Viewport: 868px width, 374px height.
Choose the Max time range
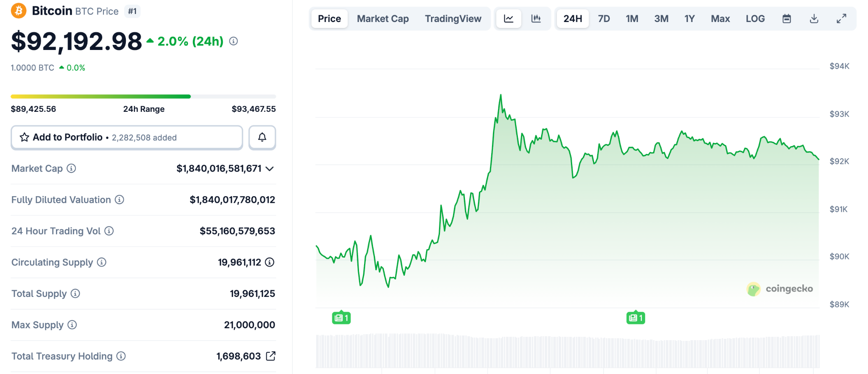tap(720, 19)
